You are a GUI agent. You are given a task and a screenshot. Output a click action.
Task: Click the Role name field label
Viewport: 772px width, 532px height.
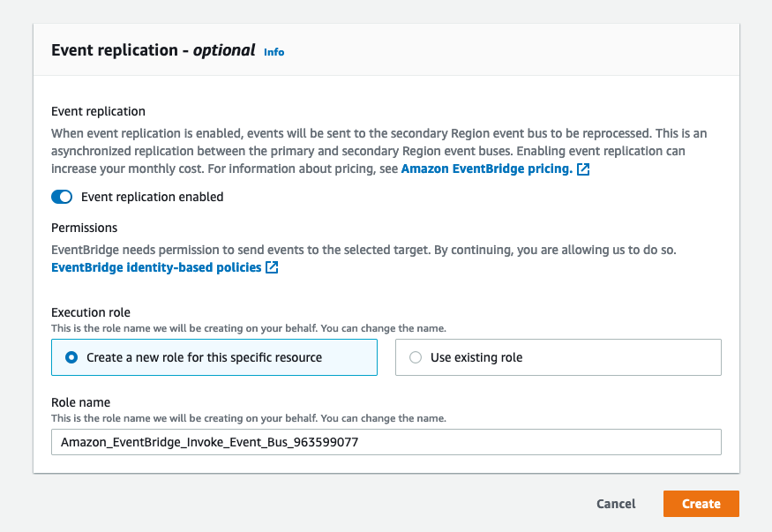pos(80,402)
